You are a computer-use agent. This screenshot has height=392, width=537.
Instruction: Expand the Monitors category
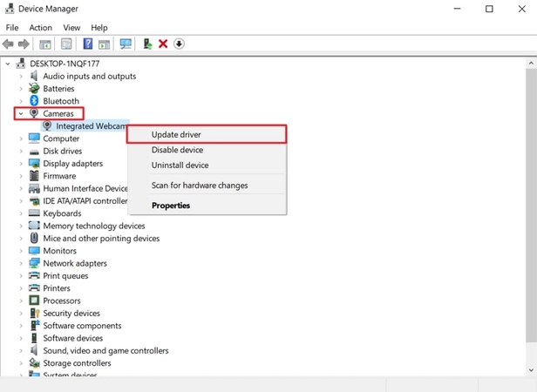(21, 251)
